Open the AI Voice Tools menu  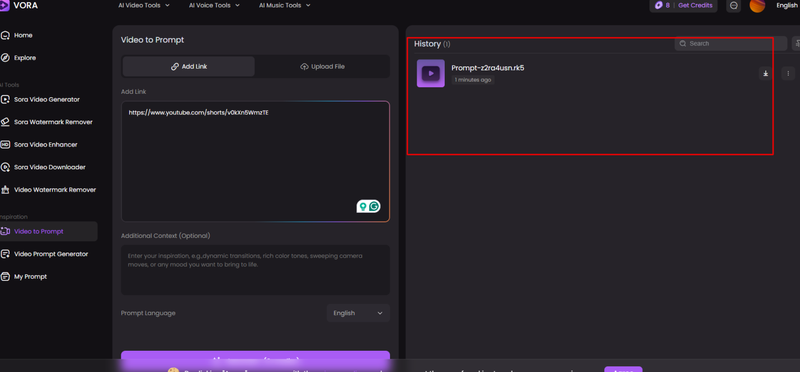point(214,6)
